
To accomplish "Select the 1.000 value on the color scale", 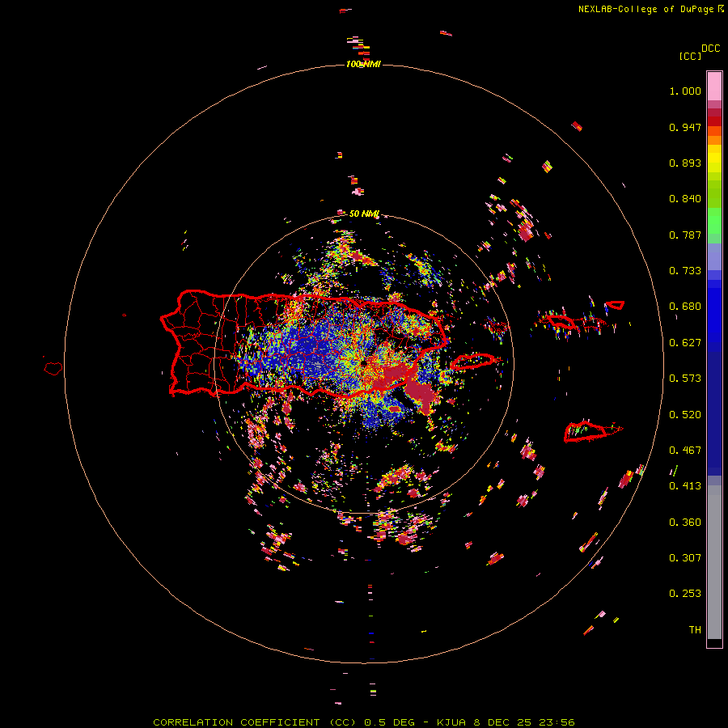I will (685, 91).
